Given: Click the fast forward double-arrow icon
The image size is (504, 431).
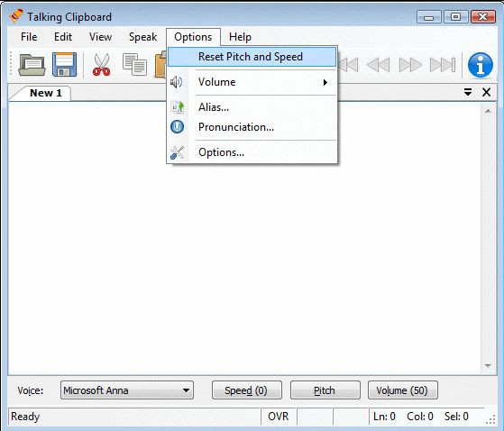Looking at the screenshot, I should (x=410, y=65).
